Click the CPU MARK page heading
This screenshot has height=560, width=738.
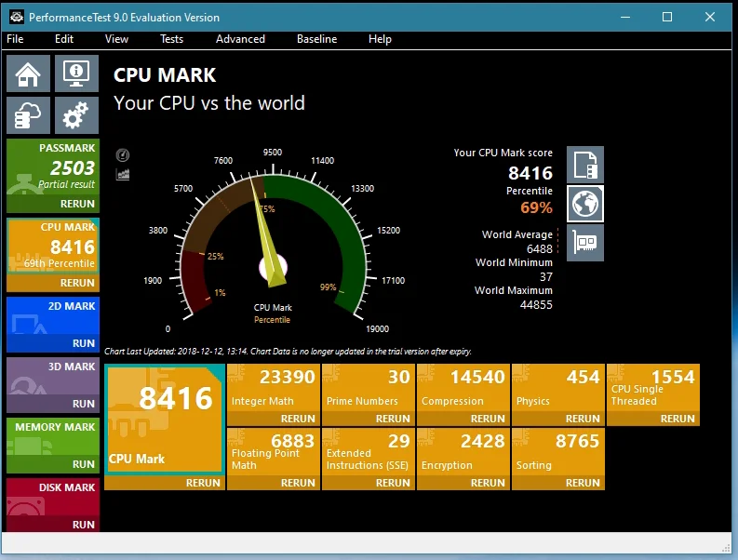[165, 75]
